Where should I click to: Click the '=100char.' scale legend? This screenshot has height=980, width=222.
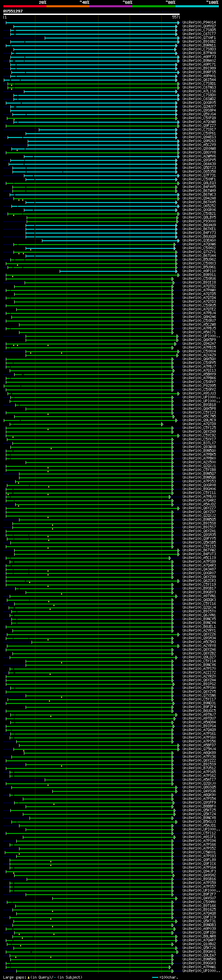point(169,977)
